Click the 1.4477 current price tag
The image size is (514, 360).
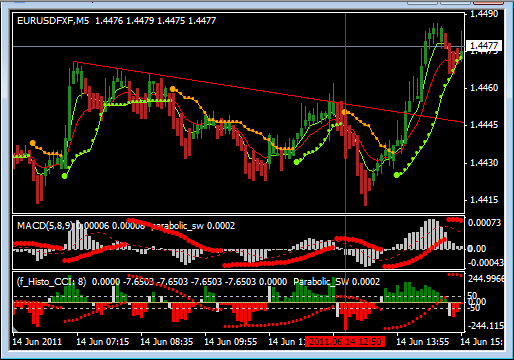pyautogui.click(x=483, y=45)
